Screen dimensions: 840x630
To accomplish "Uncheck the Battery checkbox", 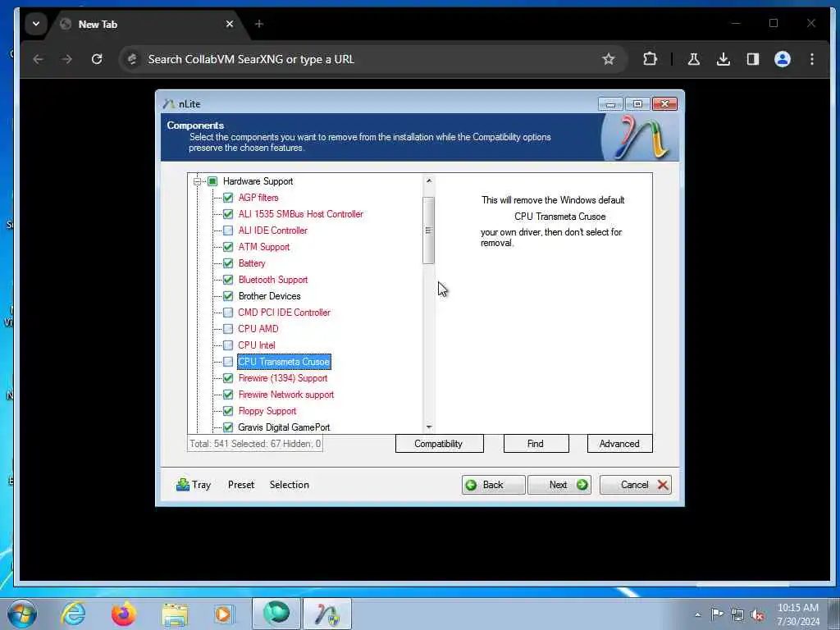I will (228, 263).
